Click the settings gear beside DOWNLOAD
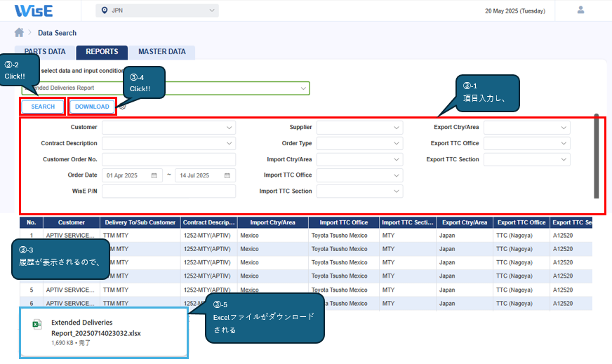Viewport: 612px width, 364px height. pos(123,107)
